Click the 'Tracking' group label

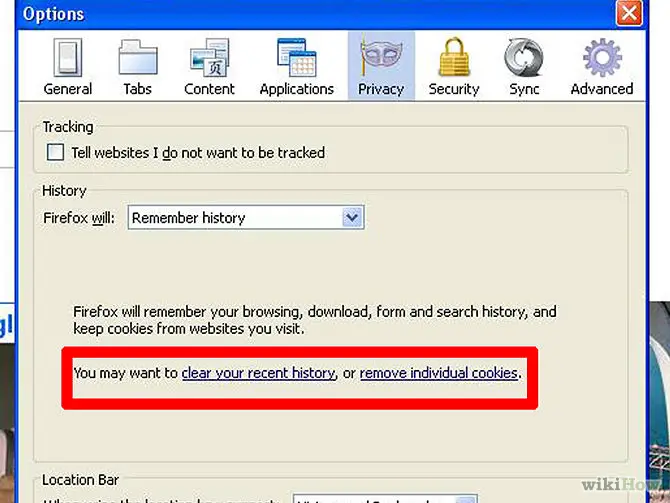[68, 127]
